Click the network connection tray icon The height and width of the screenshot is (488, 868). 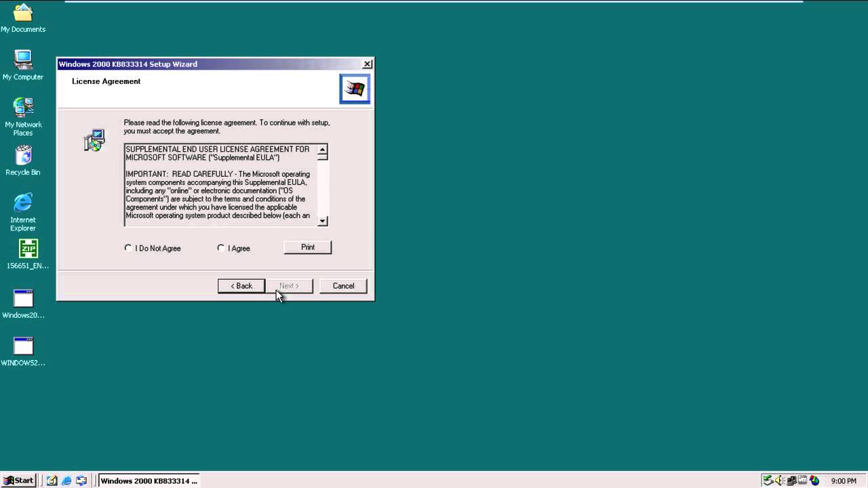[791, 481]
